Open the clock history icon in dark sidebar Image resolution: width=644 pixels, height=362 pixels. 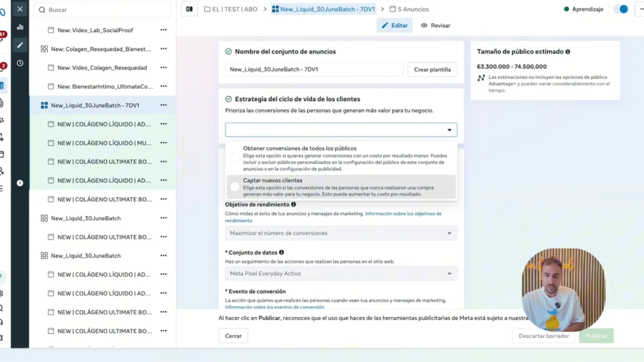pos(20,63)
